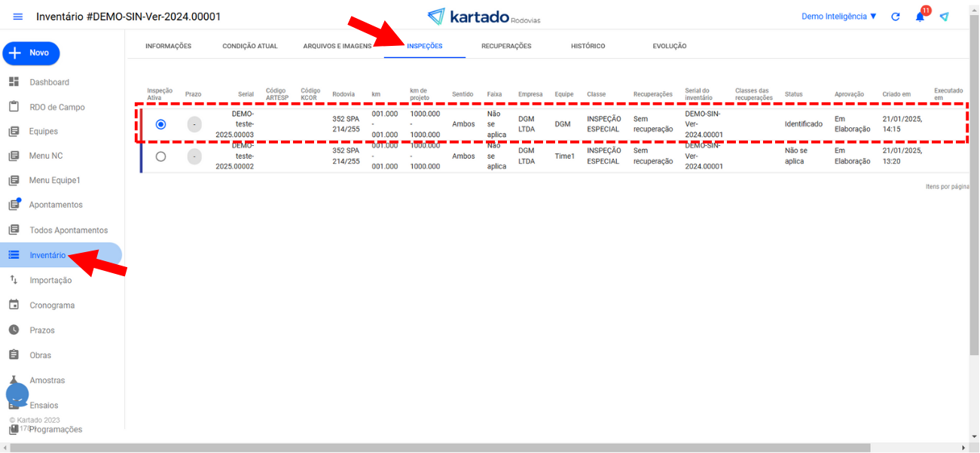
Task: Open the hamburger navigation menu
Action: [18, 17]
